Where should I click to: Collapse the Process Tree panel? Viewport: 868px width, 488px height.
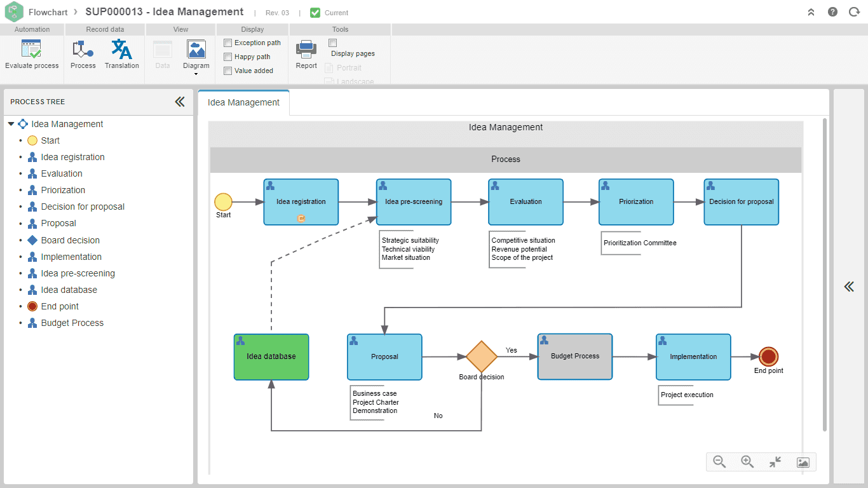pyautogui.click(x=180, y=102)
